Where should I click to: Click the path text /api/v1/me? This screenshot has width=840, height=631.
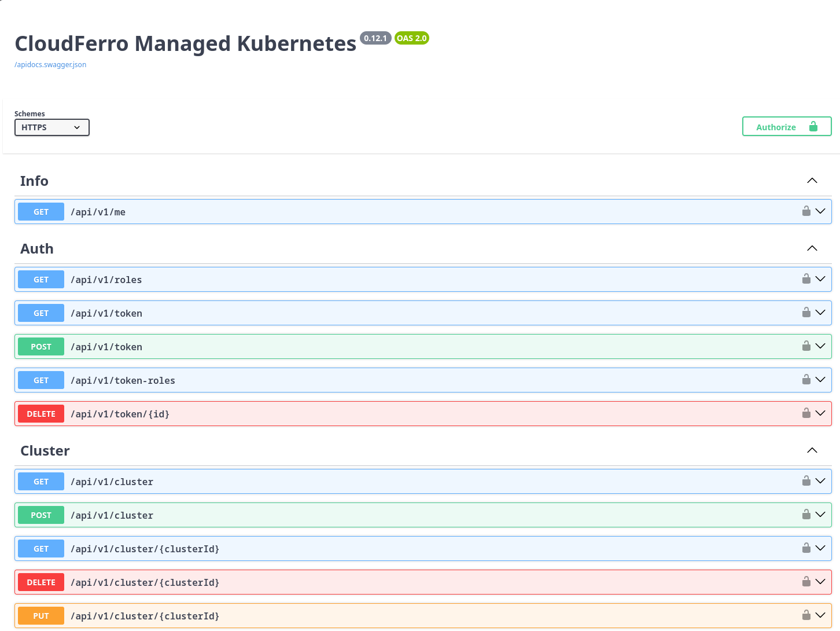(98, 212)
